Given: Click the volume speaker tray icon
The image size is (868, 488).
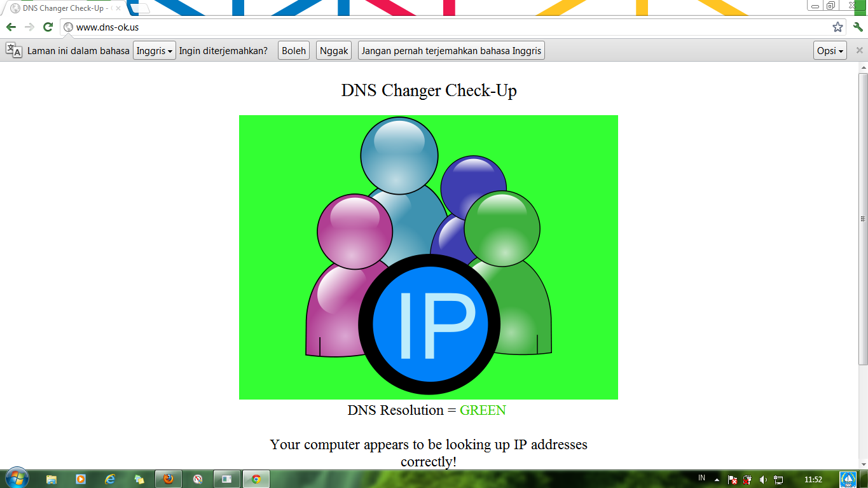Looking at the screenshot, I should (x=763, y=479).
